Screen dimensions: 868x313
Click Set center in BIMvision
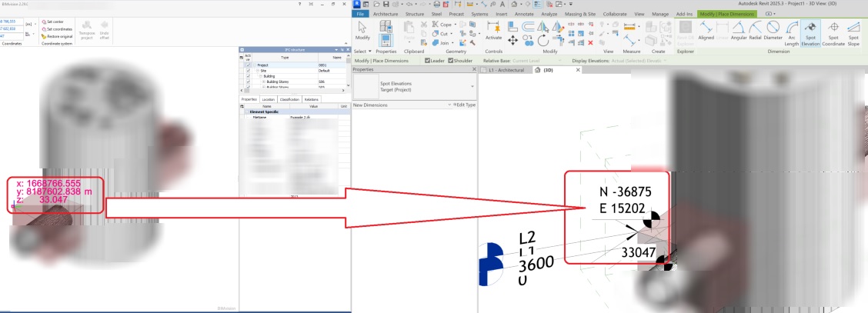coord(52,22)
